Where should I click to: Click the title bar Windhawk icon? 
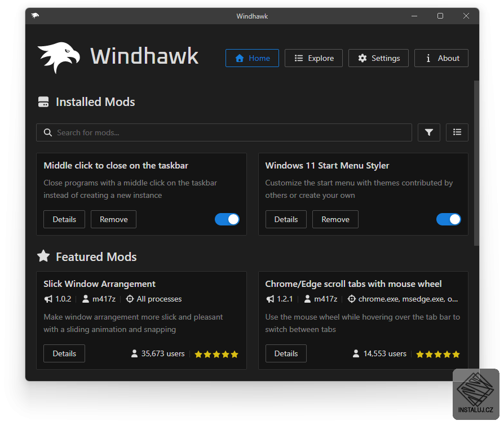35,15
